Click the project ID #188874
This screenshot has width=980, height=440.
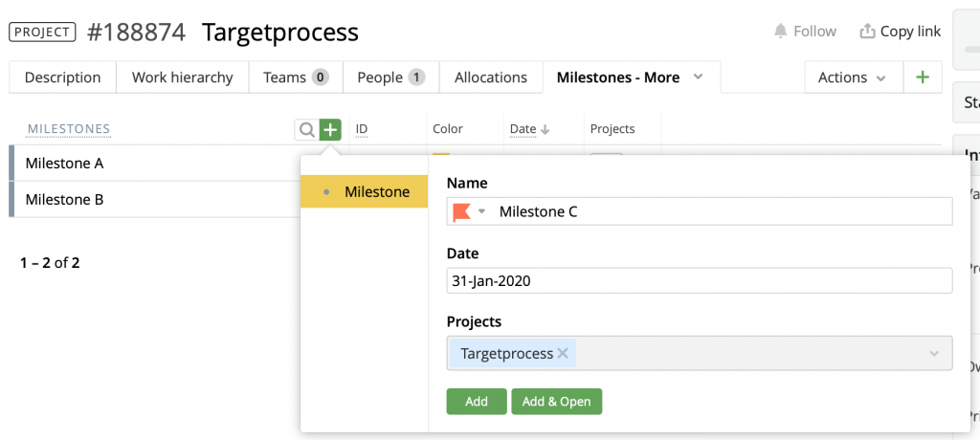click(x=136, y=32)
